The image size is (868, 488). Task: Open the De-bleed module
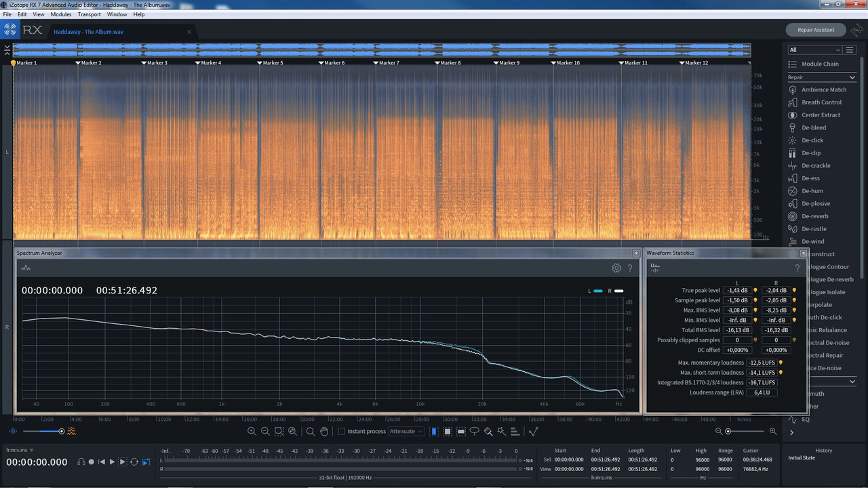[807, 127]
